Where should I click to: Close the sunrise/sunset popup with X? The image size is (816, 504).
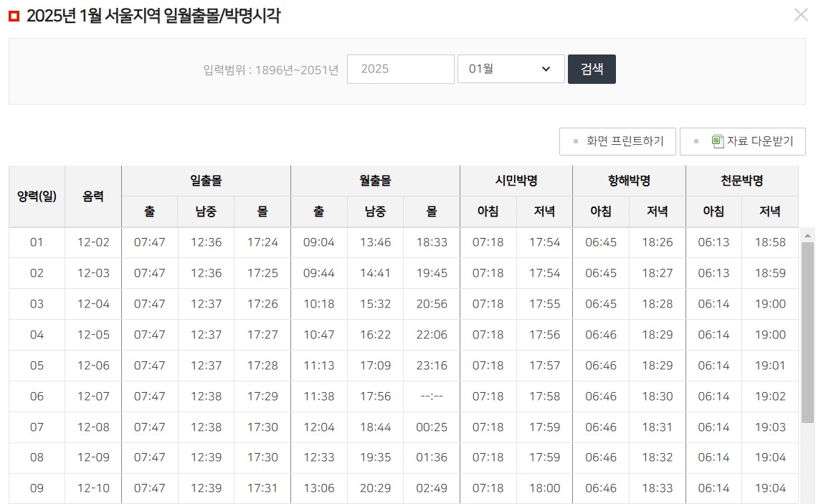(801, 14)
